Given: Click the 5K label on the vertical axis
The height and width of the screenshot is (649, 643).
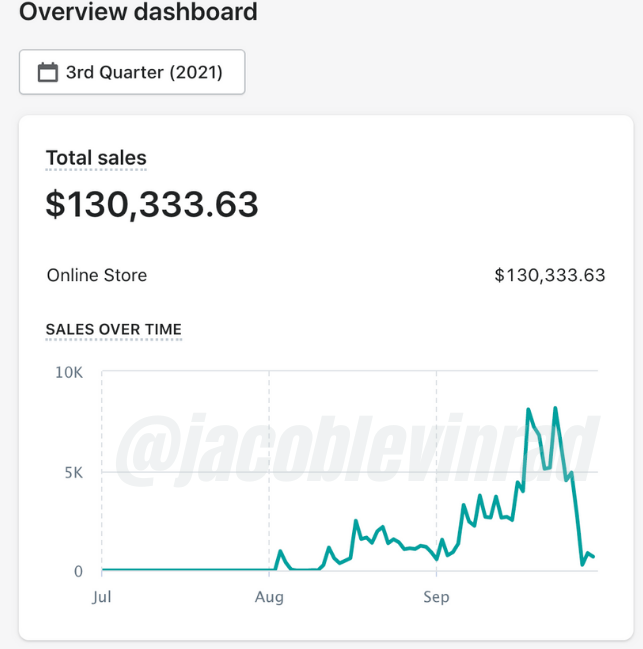Looking at the screenshot, I should tap(73, 472).
